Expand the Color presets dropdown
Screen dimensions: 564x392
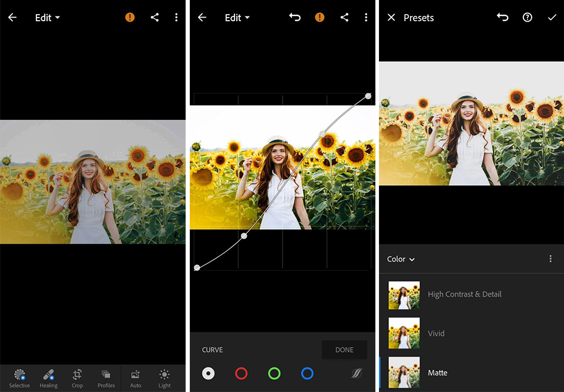pyautogui.click(x=401, y=259)
